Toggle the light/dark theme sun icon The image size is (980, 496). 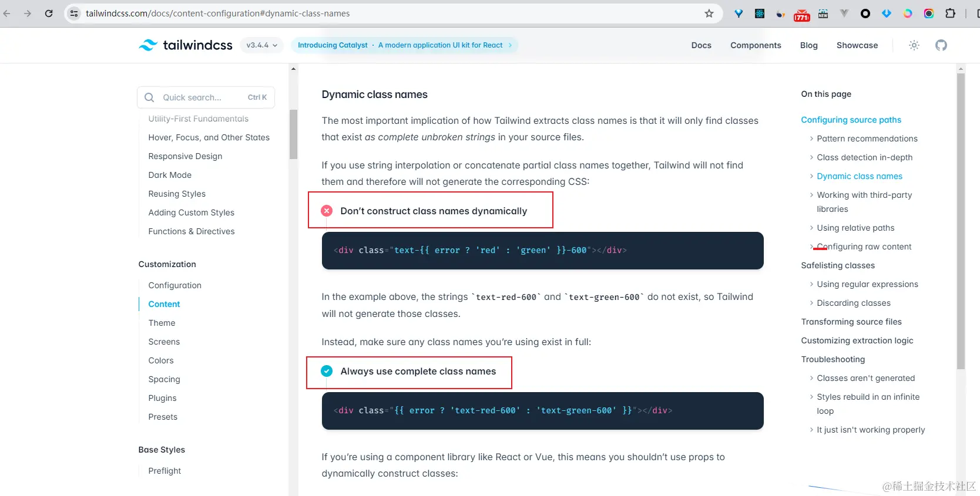click(x=914, y=45)
